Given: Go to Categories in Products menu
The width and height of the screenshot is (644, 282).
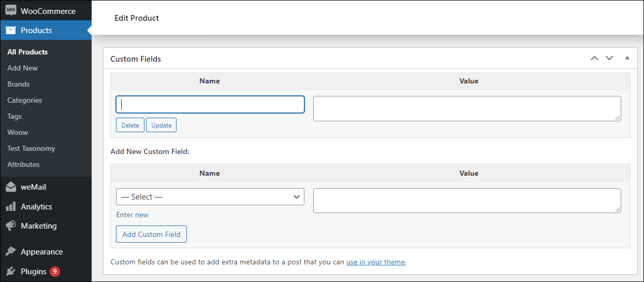Looking at the screenshot, I should [25, 100].
